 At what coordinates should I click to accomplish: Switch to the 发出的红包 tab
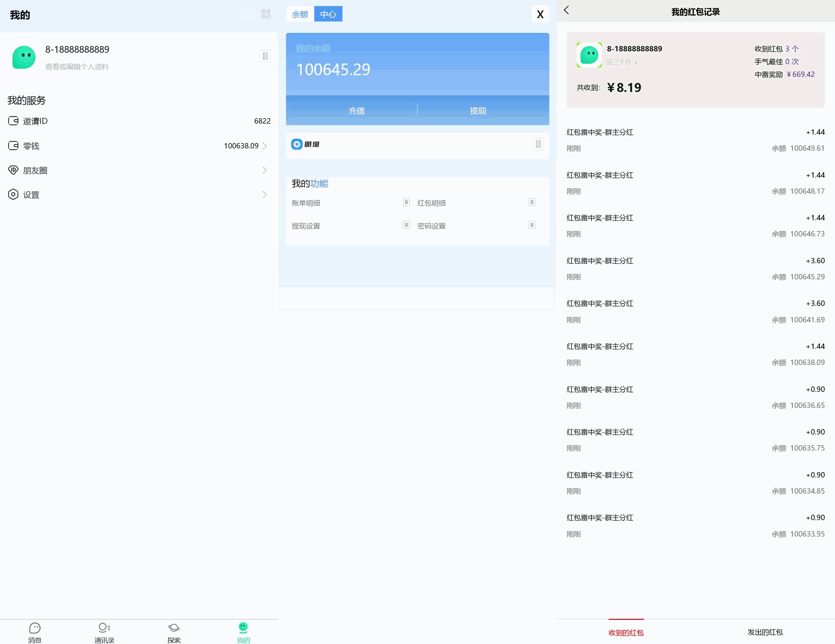(x=764, y=632)
